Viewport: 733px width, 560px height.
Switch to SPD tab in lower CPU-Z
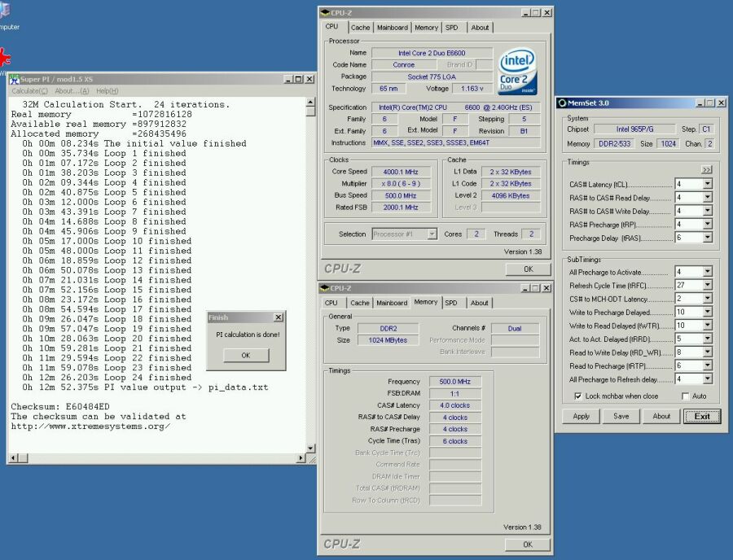(x=451, y=303)
